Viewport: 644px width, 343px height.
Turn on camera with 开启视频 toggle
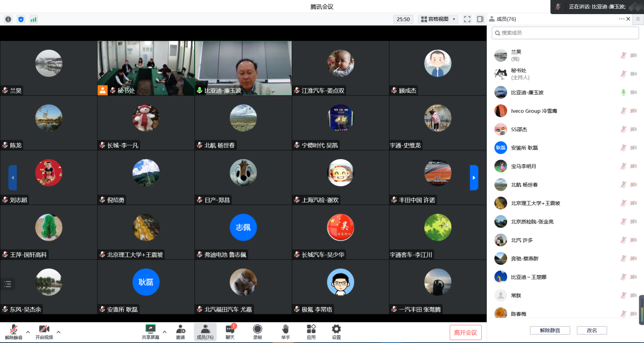coord(44,332)
